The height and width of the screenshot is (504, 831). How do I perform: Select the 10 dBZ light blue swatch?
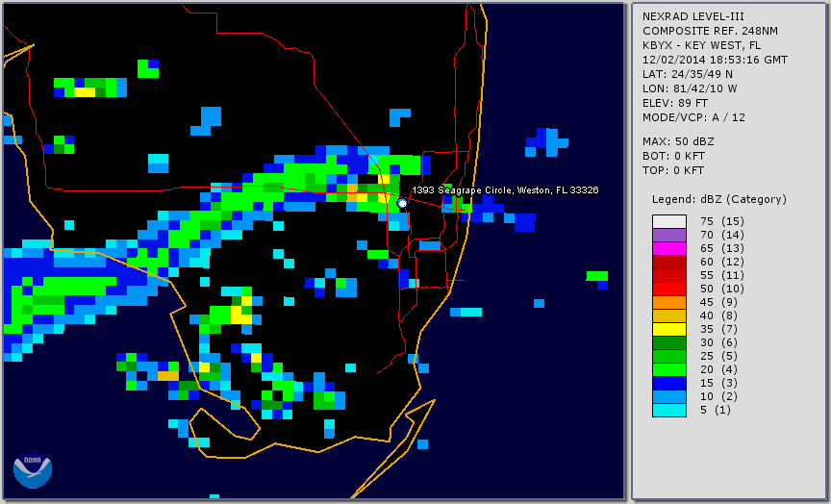coord(669,397)
